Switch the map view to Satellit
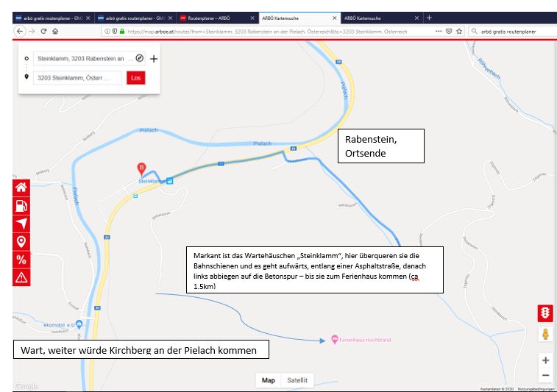The image size is (557, 392). tap(298, 380)
